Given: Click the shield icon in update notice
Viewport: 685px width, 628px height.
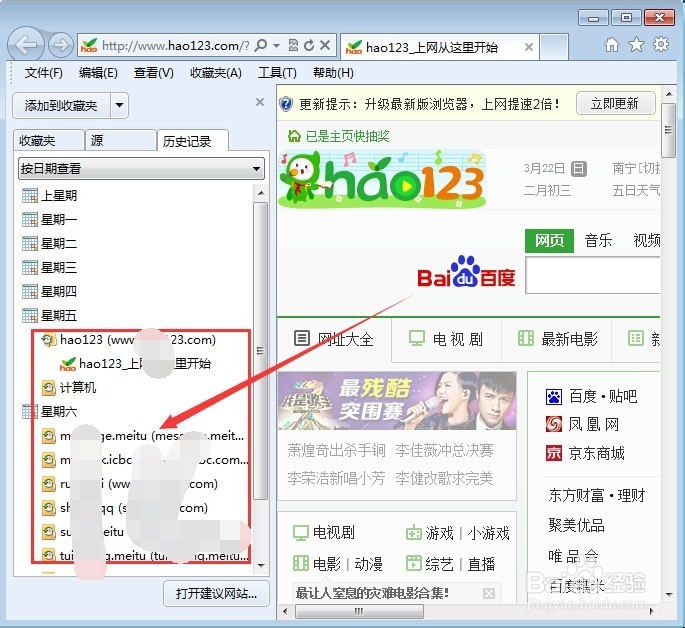Looking at the screenshot, I should coord(286,104).
